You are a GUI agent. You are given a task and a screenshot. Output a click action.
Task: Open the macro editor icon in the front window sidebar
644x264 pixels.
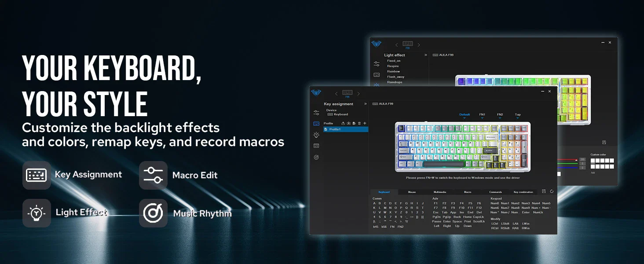[x=316, y=146]
